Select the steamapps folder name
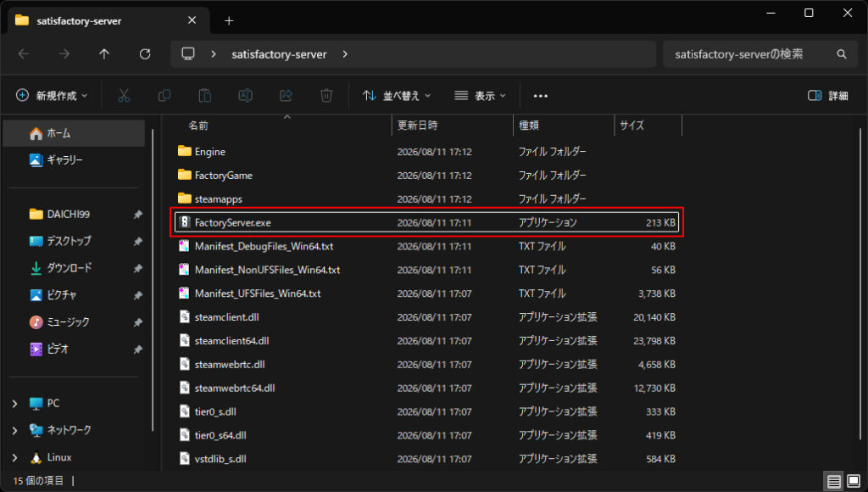This screenshot has width=868, height=492. tap(219, 198)
